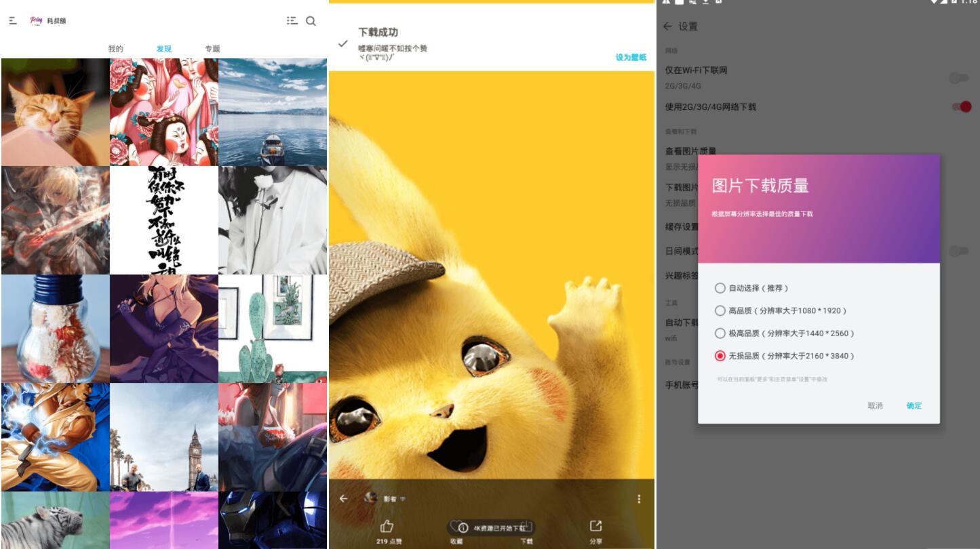Go back from the 设置 screen
Viewport: 980px width, 549px height.
point(667,26)
